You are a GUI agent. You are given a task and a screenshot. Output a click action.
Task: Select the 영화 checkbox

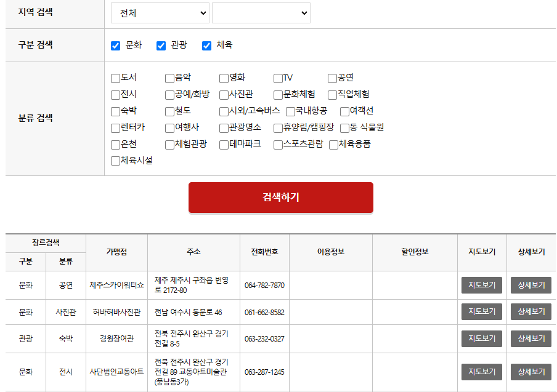click(x=223, y=78)
